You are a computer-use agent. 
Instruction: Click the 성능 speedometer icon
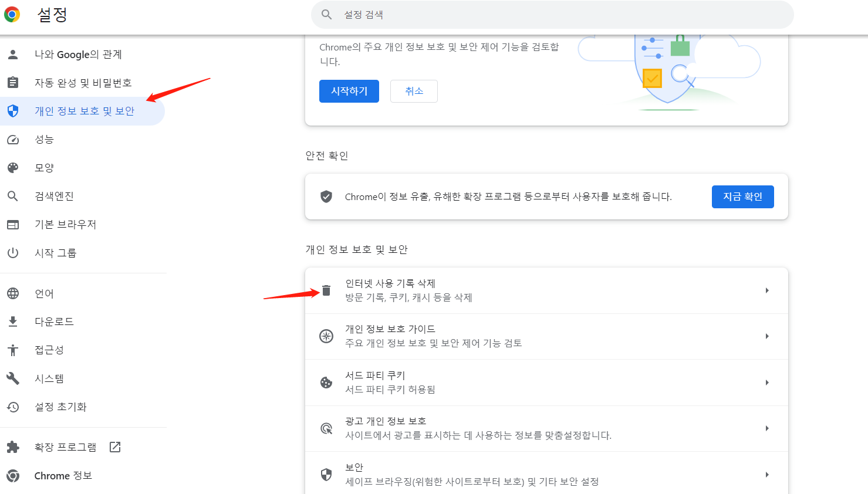pyautogui.click(x=13, y=139)
